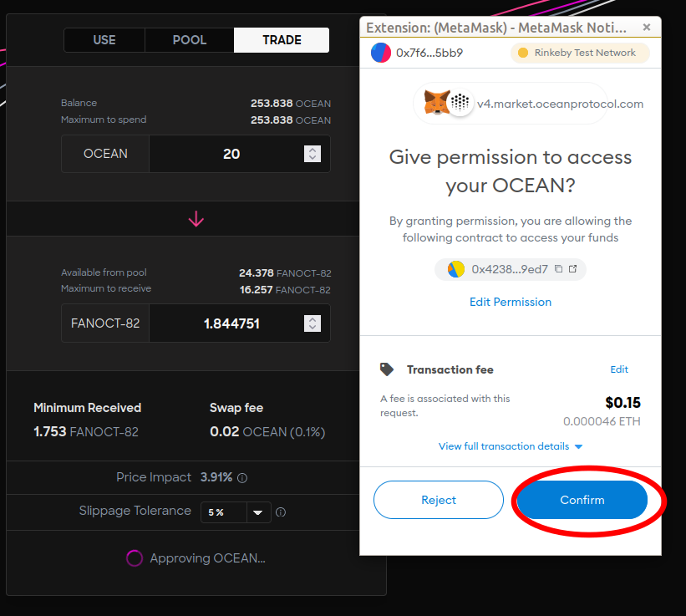Click the Slippage Tolerance info icon

click(x=281, y=512)
